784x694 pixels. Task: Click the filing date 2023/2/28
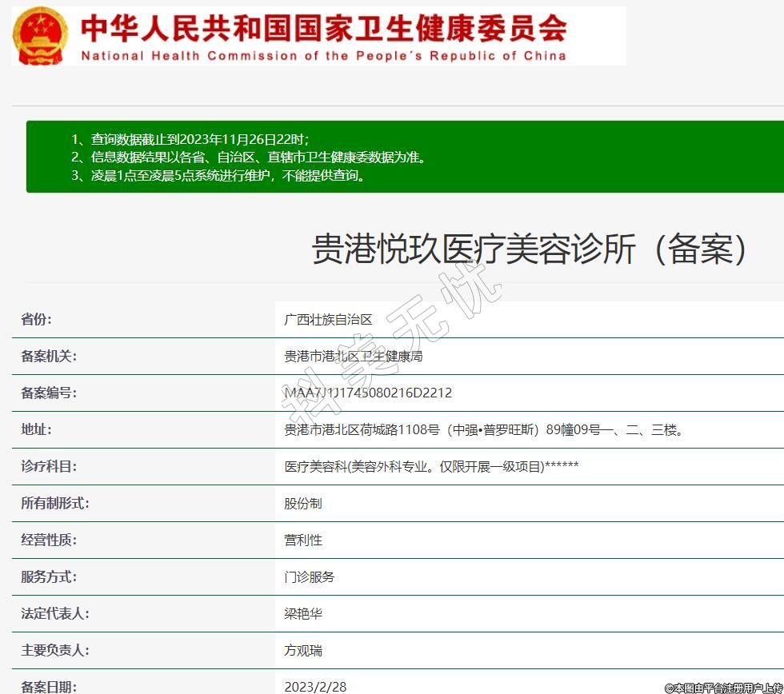(x=315, y=686)
